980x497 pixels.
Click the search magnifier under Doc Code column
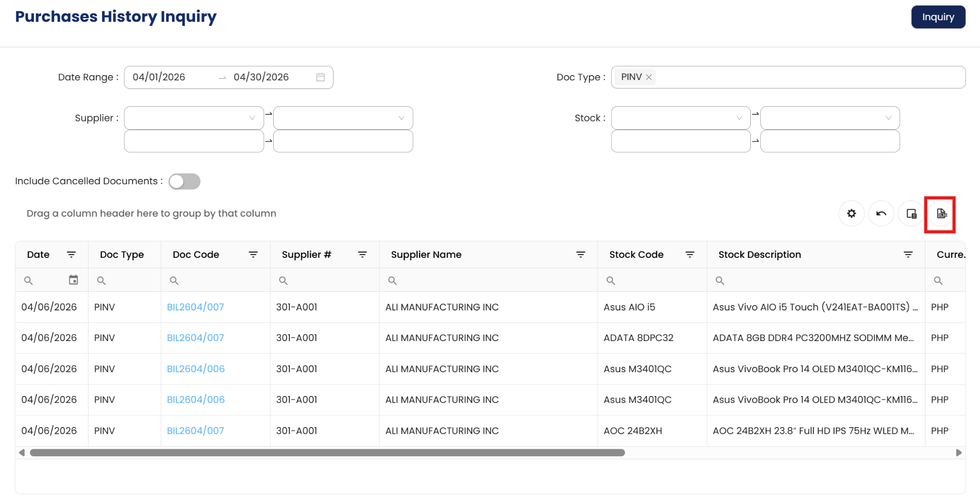point(174,280)
